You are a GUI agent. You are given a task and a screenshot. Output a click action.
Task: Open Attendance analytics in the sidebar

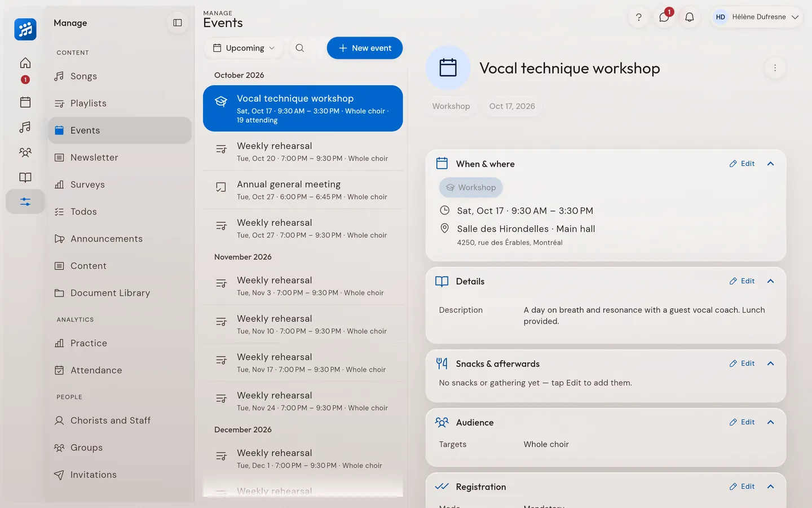(120, 370)
